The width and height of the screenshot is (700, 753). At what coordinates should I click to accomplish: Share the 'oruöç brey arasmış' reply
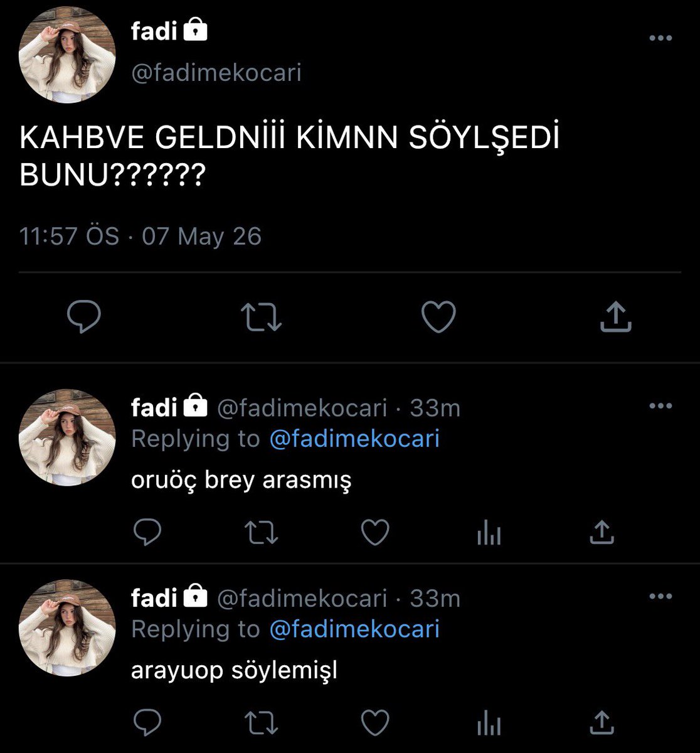(x=602, y=533)
